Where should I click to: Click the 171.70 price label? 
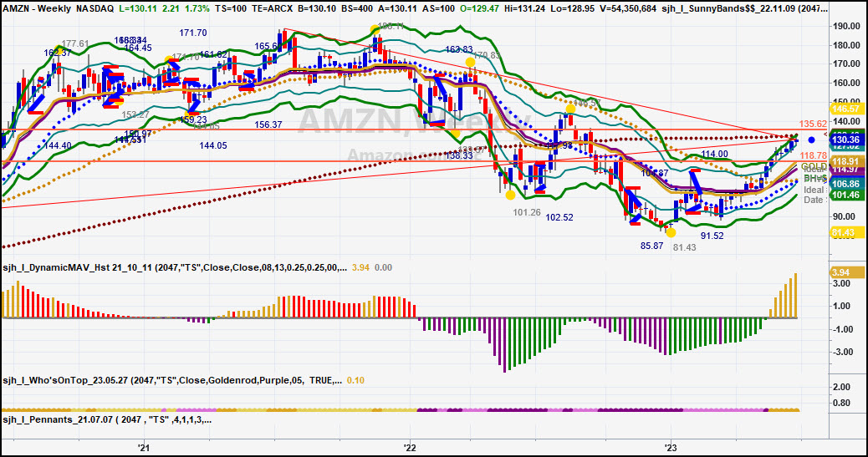tap(193, 33)
